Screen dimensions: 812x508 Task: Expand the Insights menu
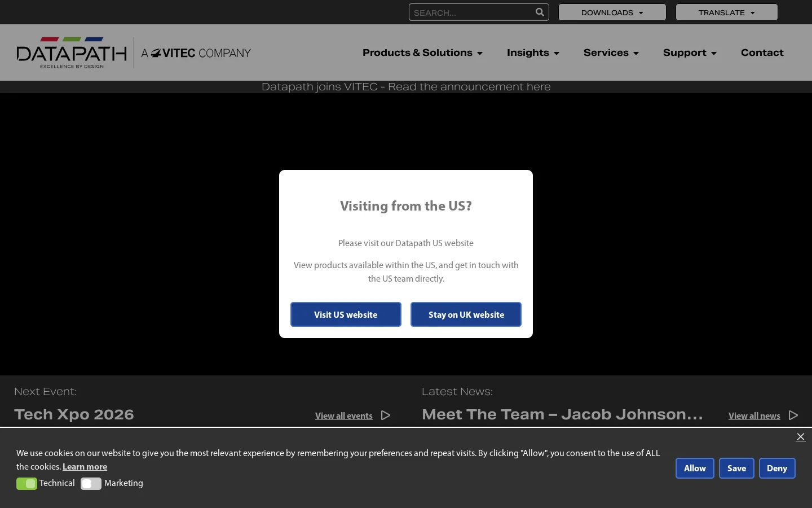point(533,52)
